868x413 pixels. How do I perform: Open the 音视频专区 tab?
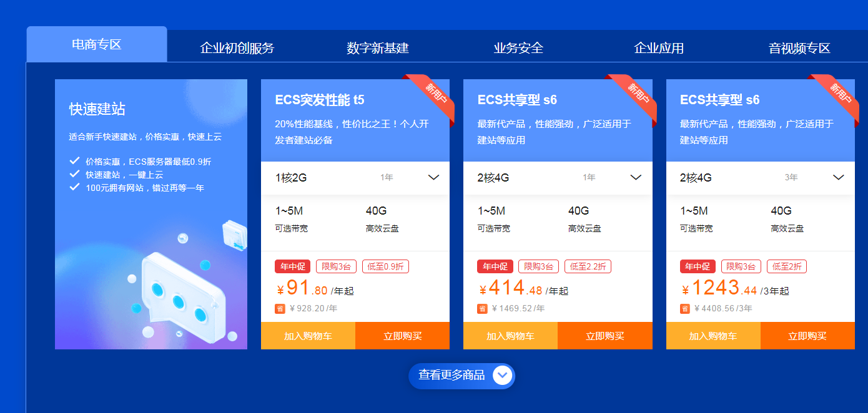click(799, 48)
